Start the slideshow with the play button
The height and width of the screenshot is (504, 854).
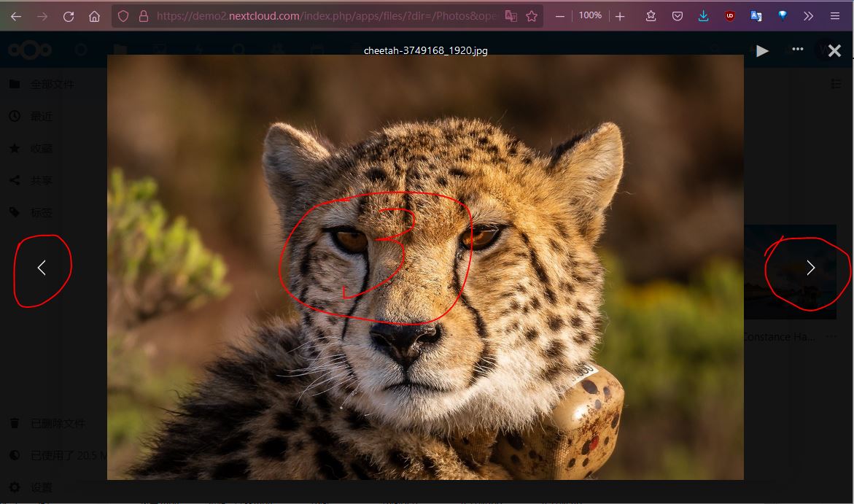click(x=762, y=50)
